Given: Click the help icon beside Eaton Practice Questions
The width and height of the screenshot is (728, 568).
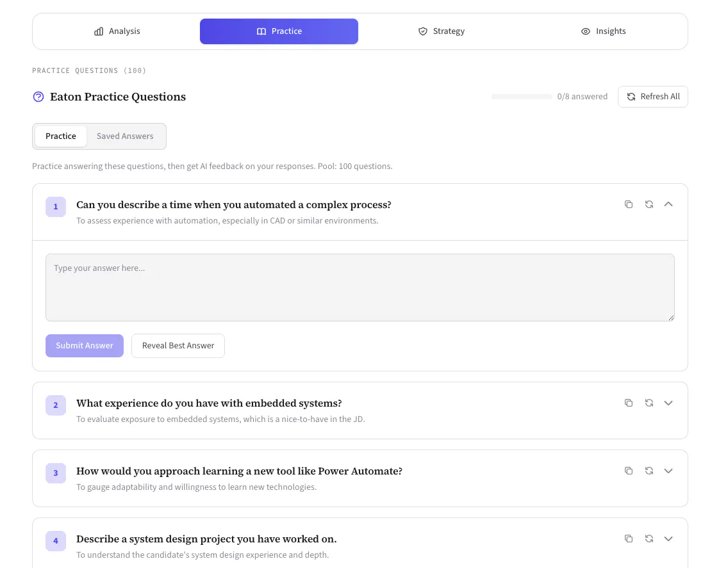Looking at the screenshot, I should click(38, 97).
